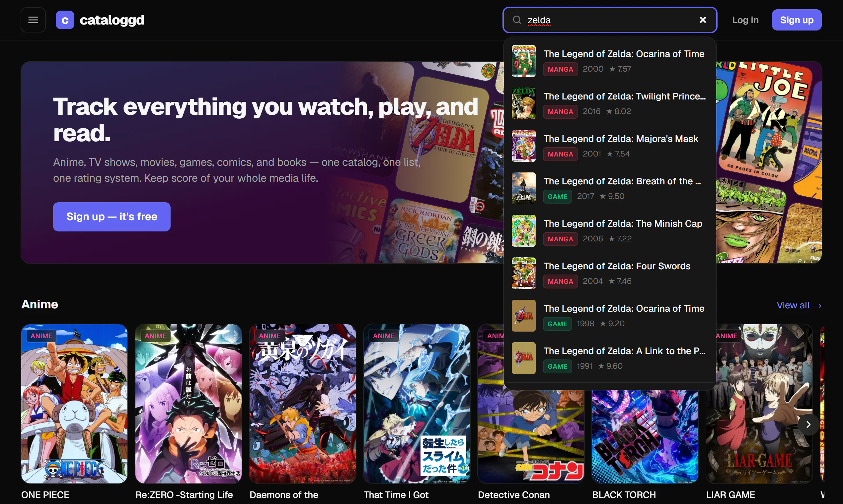843x504 pixels.
Task: Clear the search field with X
Action: 703,20
